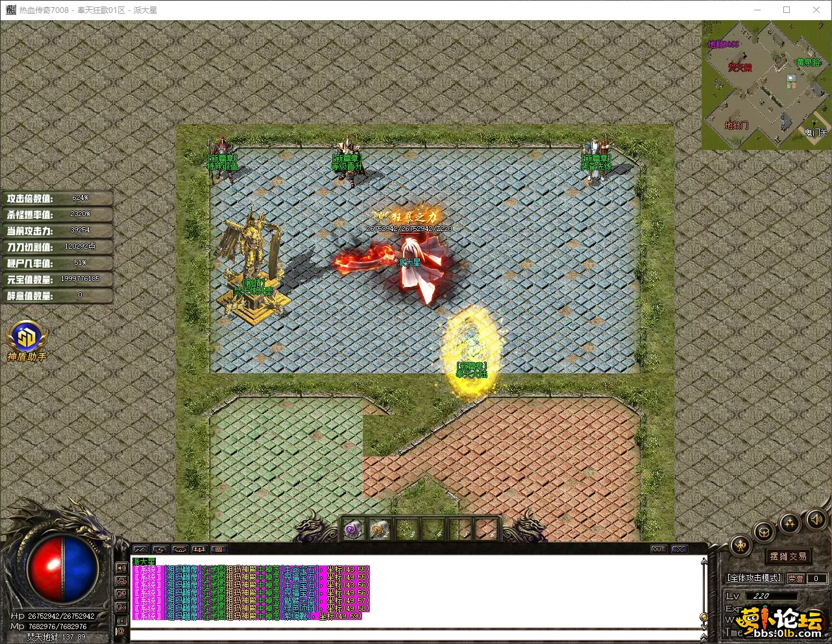
Task: Select the first mountain-icon tab above chat
Action: (x=140, y=549)
